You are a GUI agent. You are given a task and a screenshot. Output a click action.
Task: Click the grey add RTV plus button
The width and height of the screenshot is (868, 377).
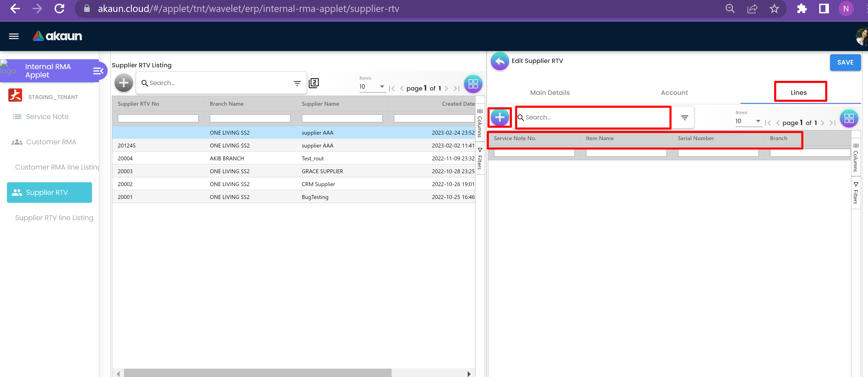pyautogui.click(x=124, y=83)
